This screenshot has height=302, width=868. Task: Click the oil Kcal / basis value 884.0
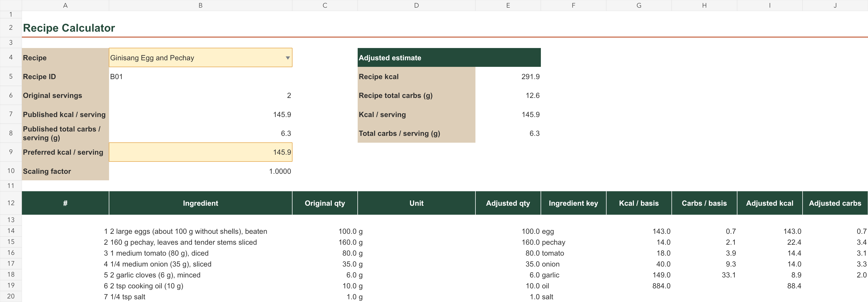tap(661, 286)
